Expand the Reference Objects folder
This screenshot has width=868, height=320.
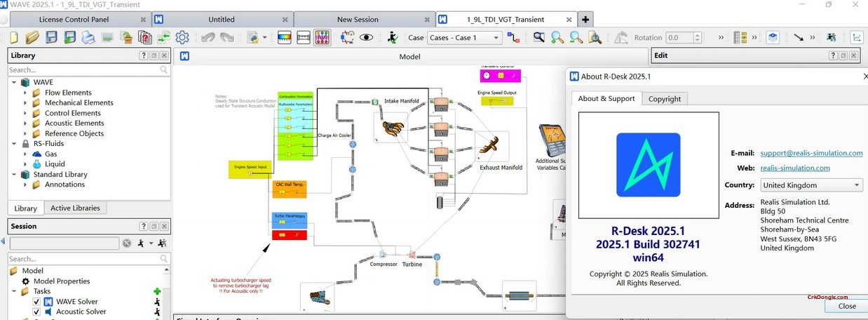tap(25, 133)
